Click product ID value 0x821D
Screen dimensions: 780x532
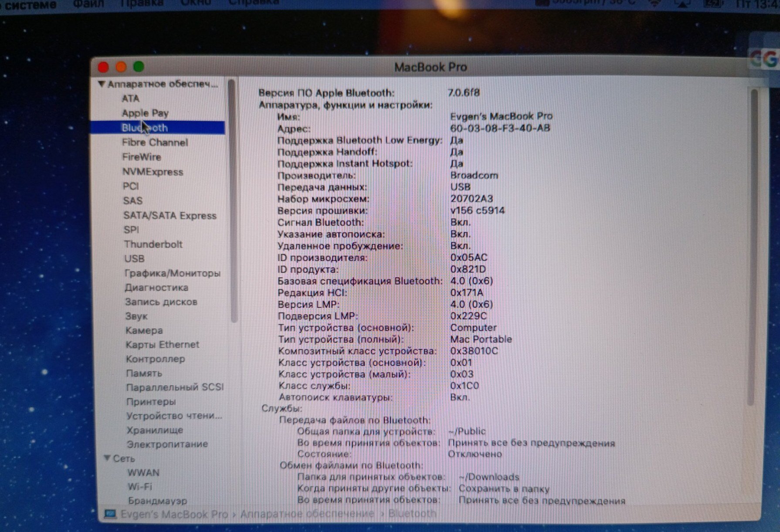point(468,269)
